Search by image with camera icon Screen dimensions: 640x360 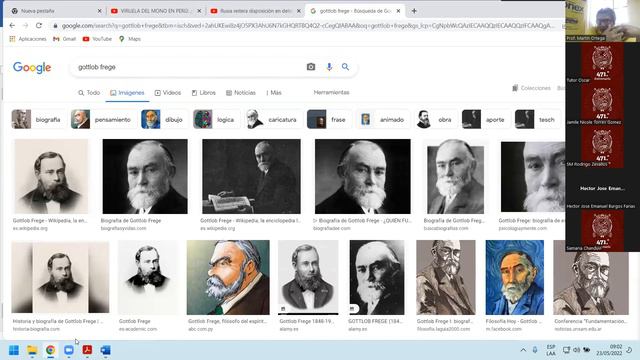(x=311, y=67)
